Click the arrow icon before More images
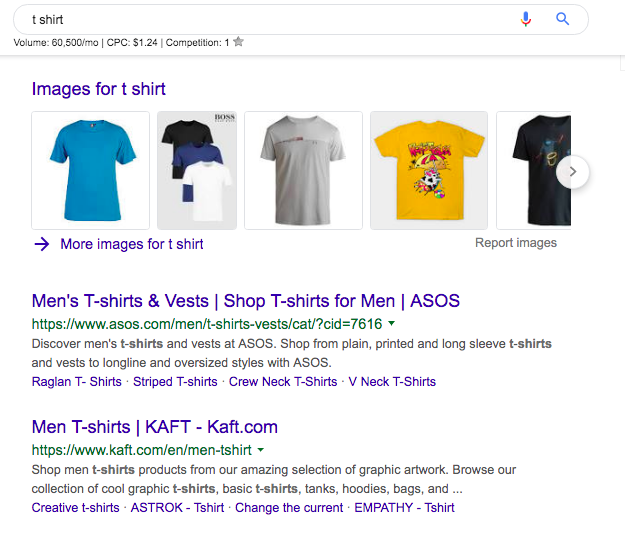Image resolution: width=625 pixels, height=541 pixels. click(42, 244)
